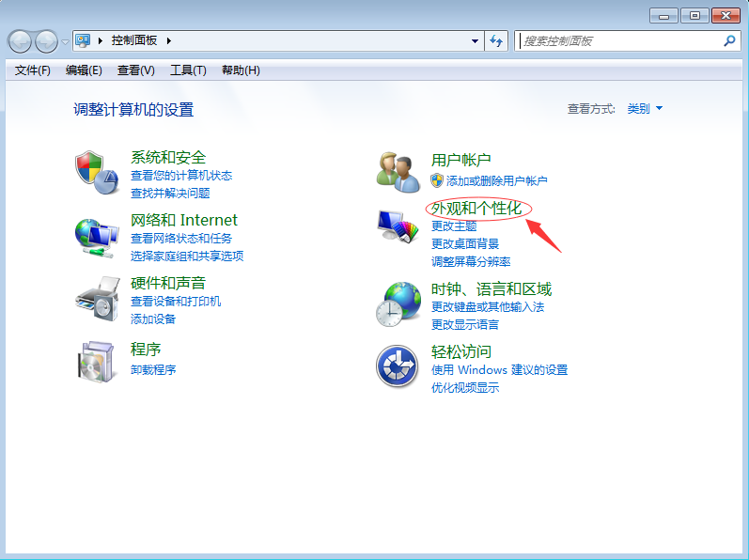Click the 外观和个性化 heading link
Image resolution: width=749 pixels, height=560 pixels.
pos(476,209)
